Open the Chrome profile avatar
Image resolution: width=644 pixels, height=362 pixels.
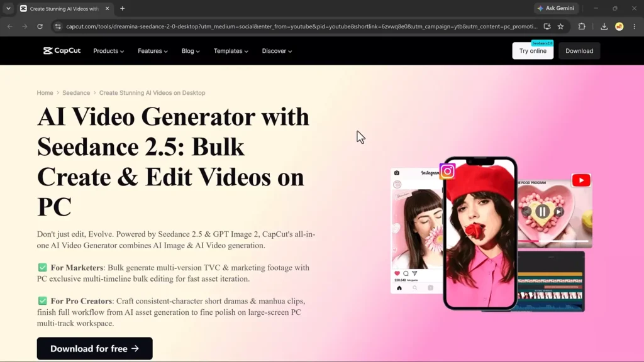619,26
